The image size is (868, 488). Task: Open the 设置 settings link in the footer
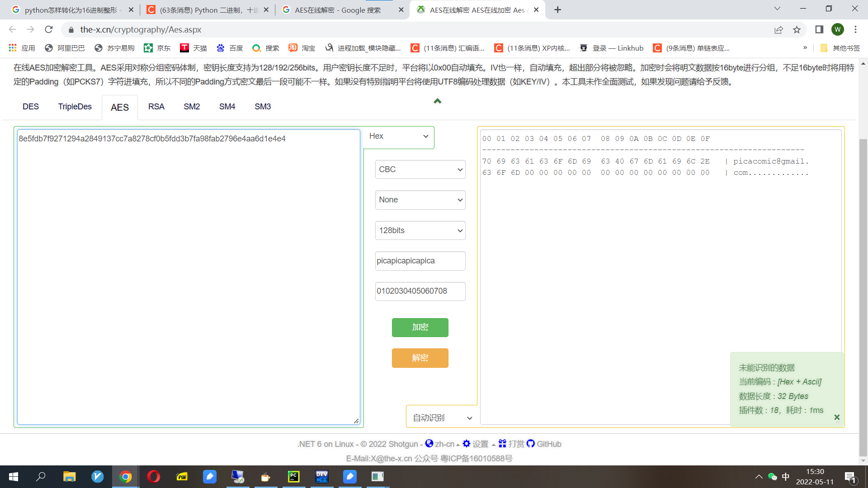(476, 444)
